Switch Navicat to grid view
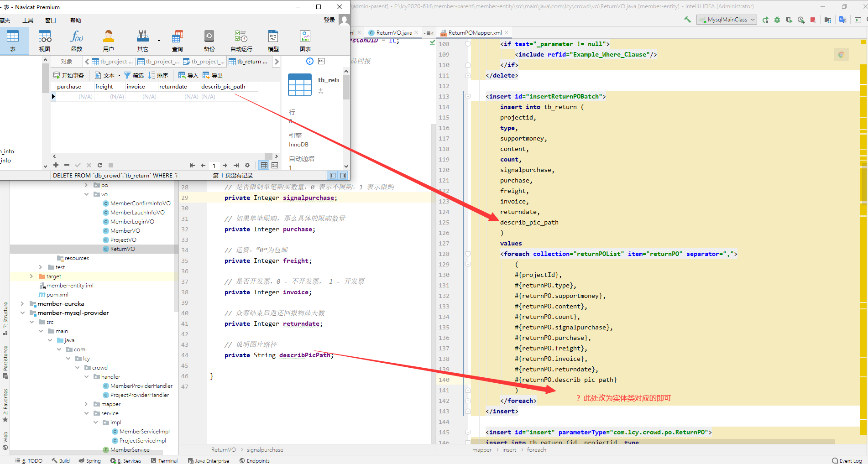Viewport: 868px width, 464px height. coord(264,165)
